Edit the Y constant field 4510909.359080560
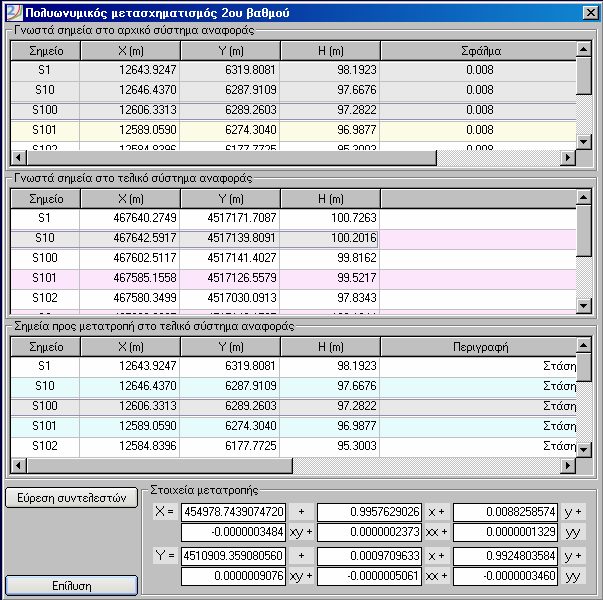The width and height of the screenshot is (603, 600). (233, 556)
